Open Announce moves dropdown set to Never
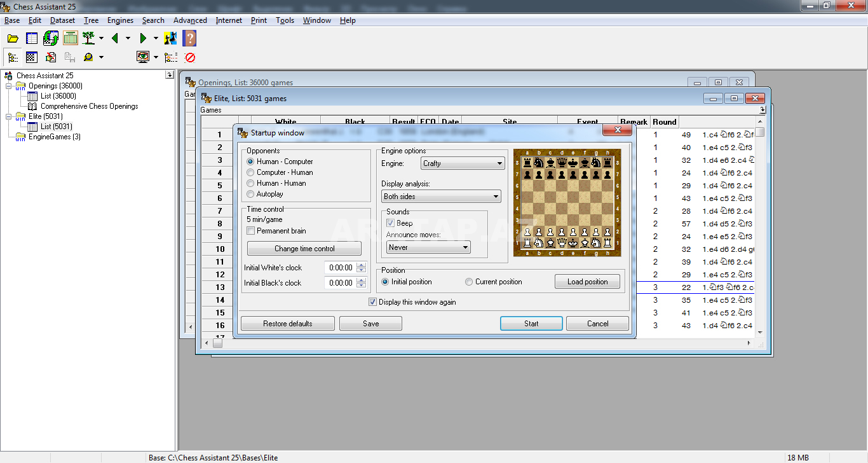 click(428, 247)
